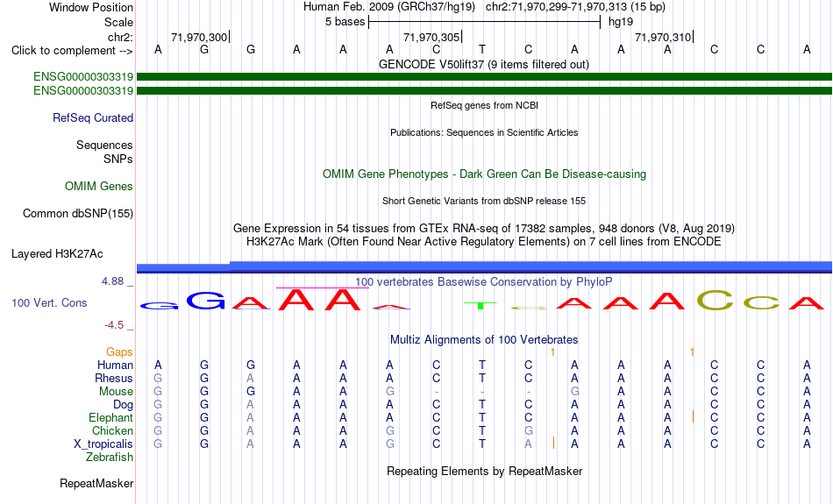This screenshot has width=833, height=504.
Task: Click 'Multiz Alignments of 100 Vertebrates' title
Action: point(484,339)
